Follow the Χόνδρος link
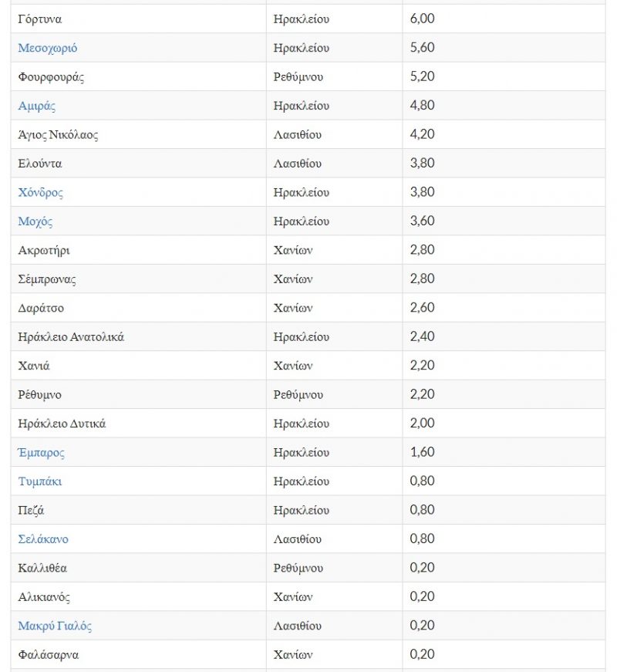This screenshot has width=617, height=672. (41, 192)
